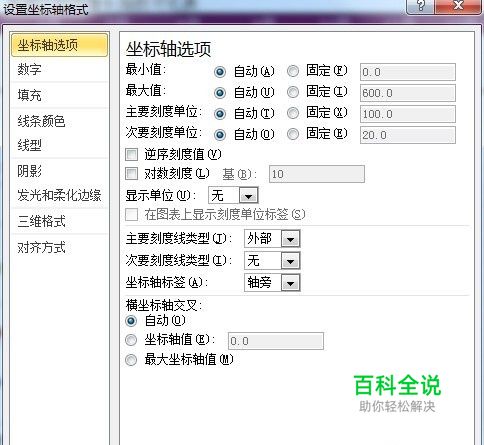Select 自动 radio for 最小值
Image resolution: width=484 pixels, height=445 pixels.
click(220, 72)
